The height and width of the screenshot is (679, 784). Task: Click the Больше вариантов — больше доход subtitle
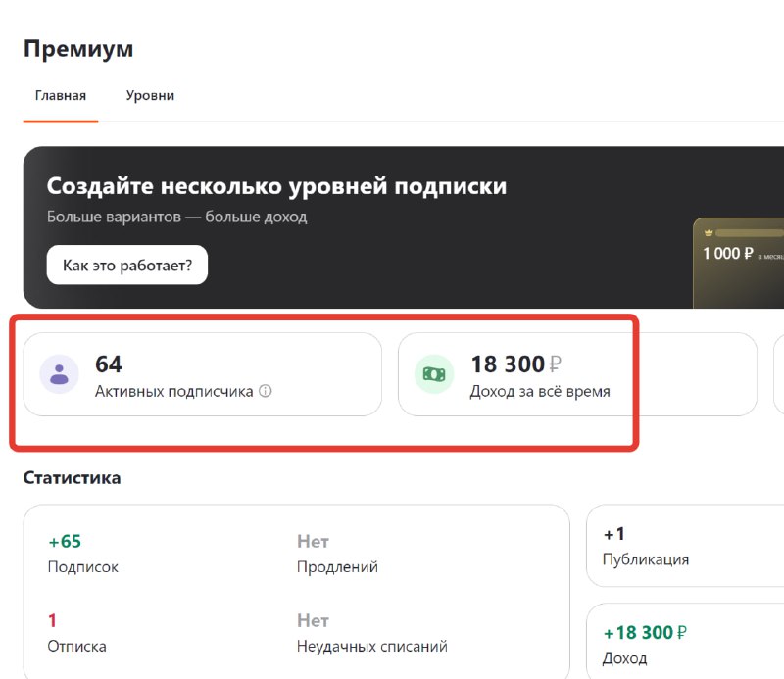pyautogui.click(x=177, y=217)
